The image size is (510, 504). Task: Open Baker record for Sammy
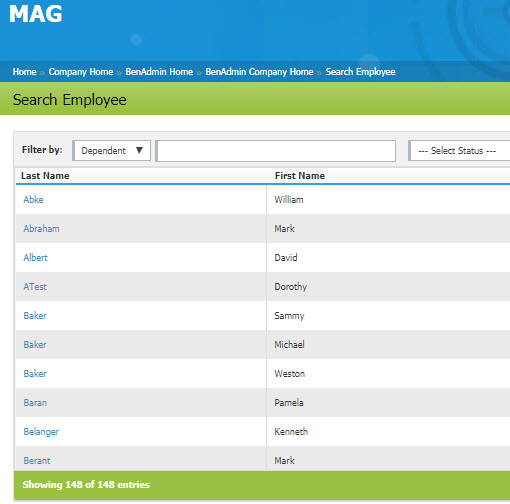(35, 316)
